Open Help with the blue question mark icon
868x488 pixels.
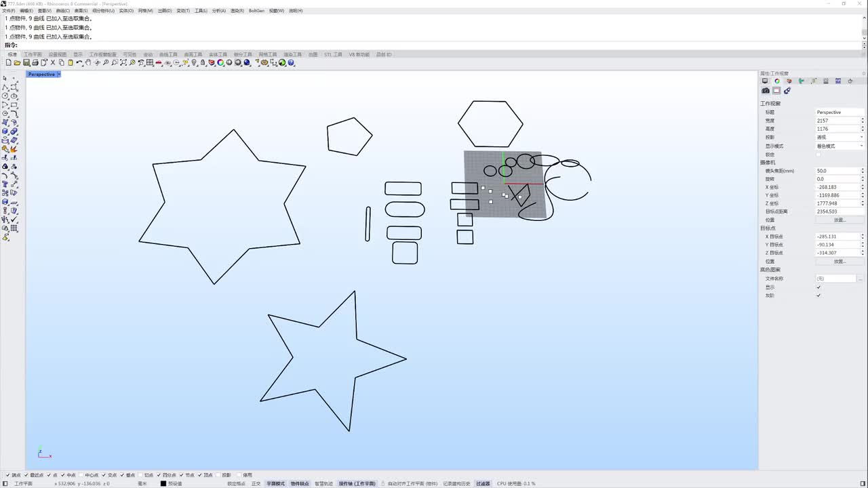[291, 62]
